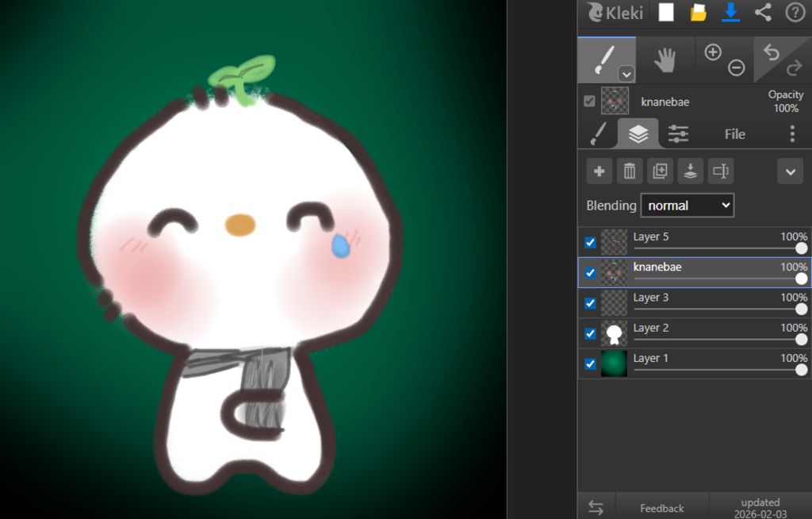
Task: Click the Feedback button
Action: [x=662, y=508]
